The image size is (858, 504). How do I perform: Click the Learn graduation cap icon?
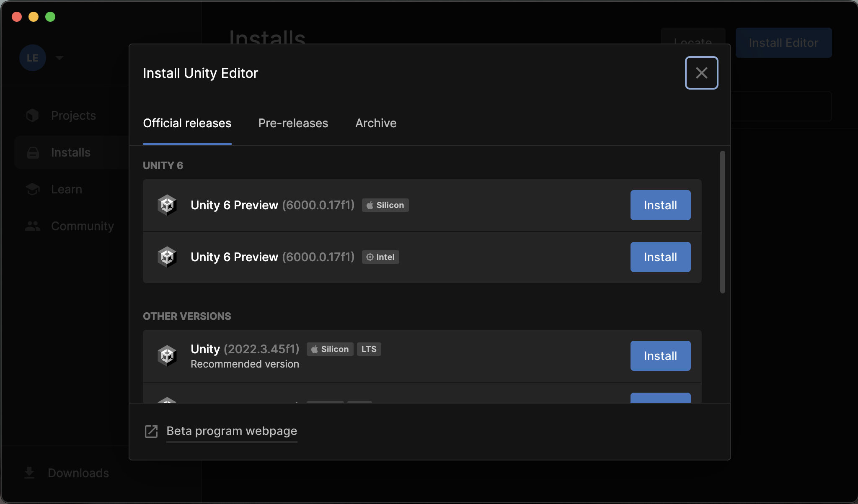click(33, 189)
